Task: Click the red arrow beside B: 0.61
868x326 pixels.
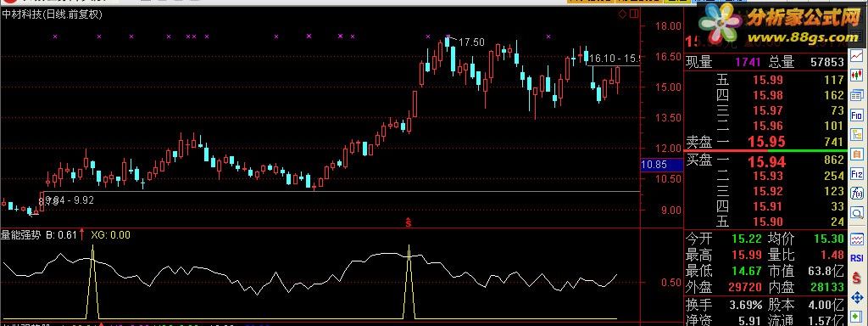Action: (x=82, y=234)
